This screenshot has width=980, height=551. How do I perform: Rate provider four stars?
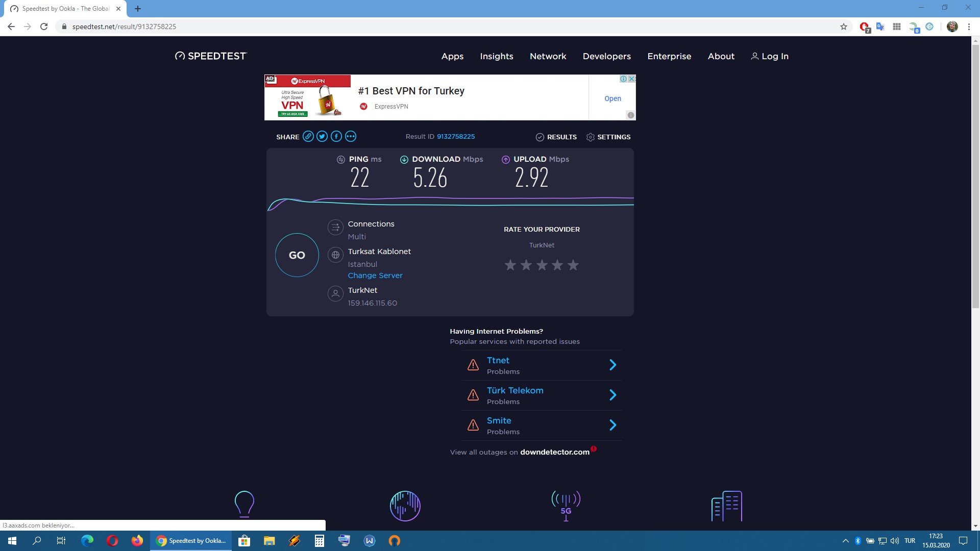tap(557, 265)
